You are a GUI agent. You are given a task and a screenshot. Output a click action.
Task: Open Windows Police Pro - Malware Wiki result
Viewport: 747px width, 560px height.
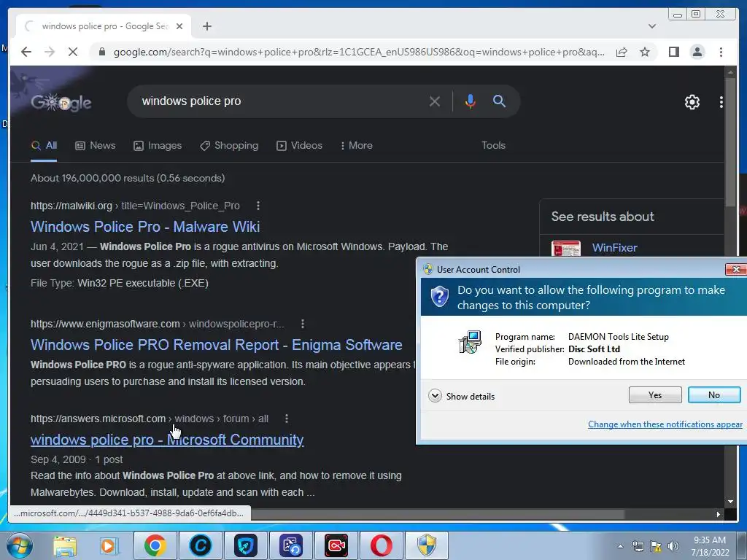click(145, 227)
